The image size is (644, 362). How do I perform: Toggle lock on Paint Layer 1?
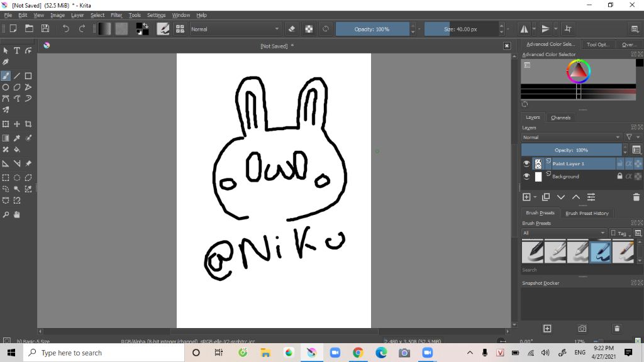point(619,163)
